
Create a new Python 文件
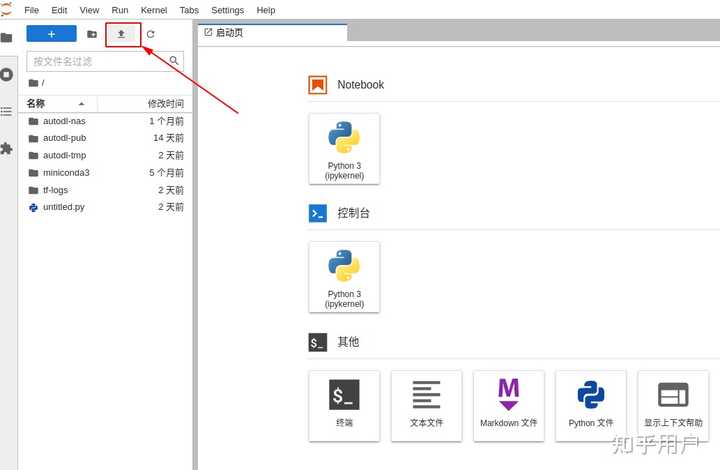[591, 406]
